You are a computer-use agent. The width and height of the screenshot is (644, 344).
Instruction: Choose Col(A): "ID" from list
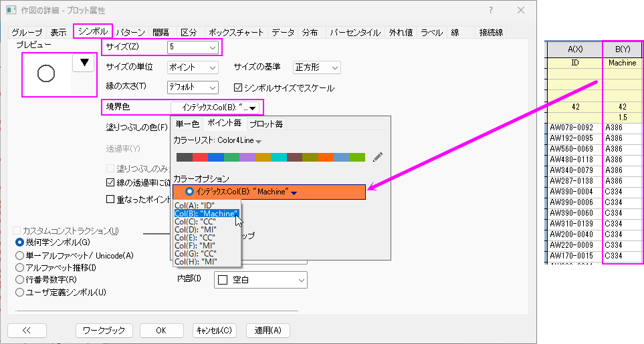click(x=207, y=206)
